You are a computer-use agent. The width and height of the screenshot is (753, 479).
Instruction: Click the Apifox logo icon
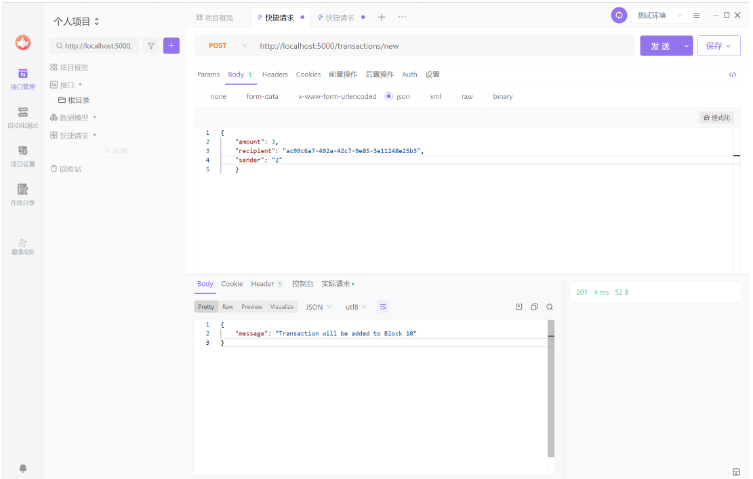[23, 43]
